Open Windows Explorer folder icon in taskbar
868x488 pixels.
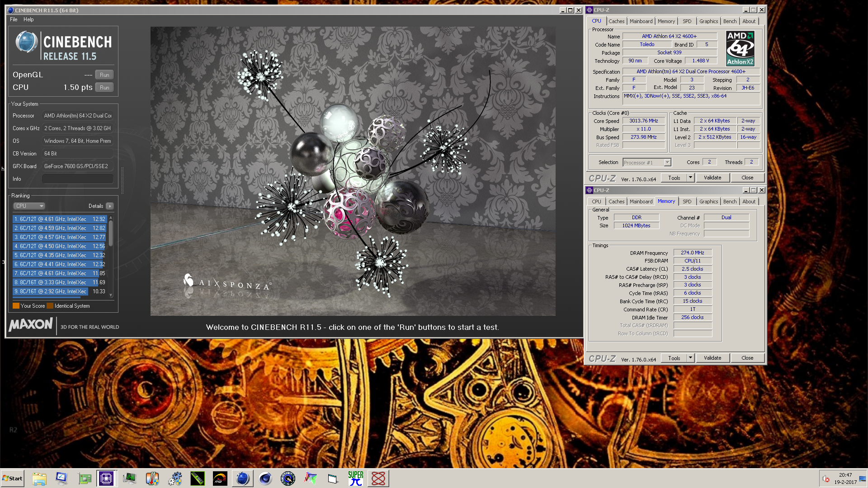[39, 479]
